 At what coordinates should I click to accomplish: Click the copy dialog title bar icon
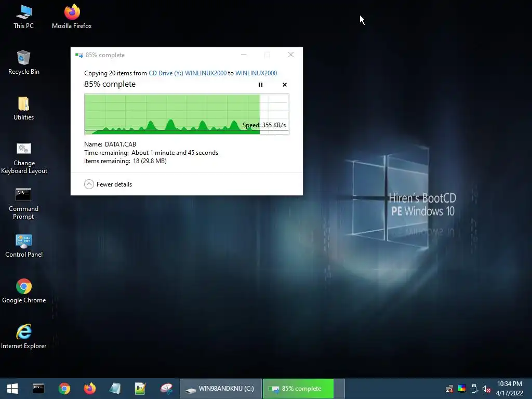pos(79,55)
